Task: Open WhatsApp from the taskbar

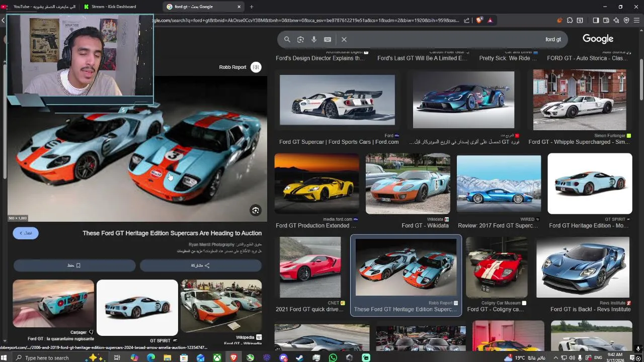Action: click(x=333, y=358)
